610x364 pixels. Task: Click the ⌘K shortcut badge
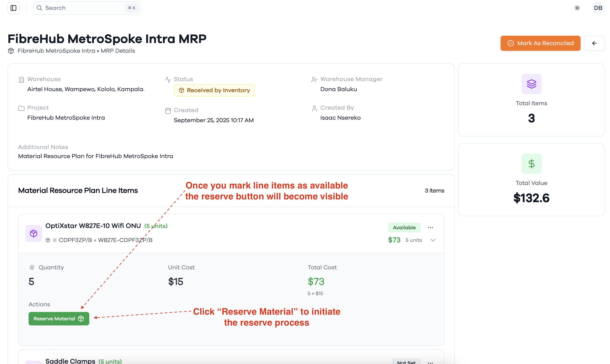click(x=132, y=8)
